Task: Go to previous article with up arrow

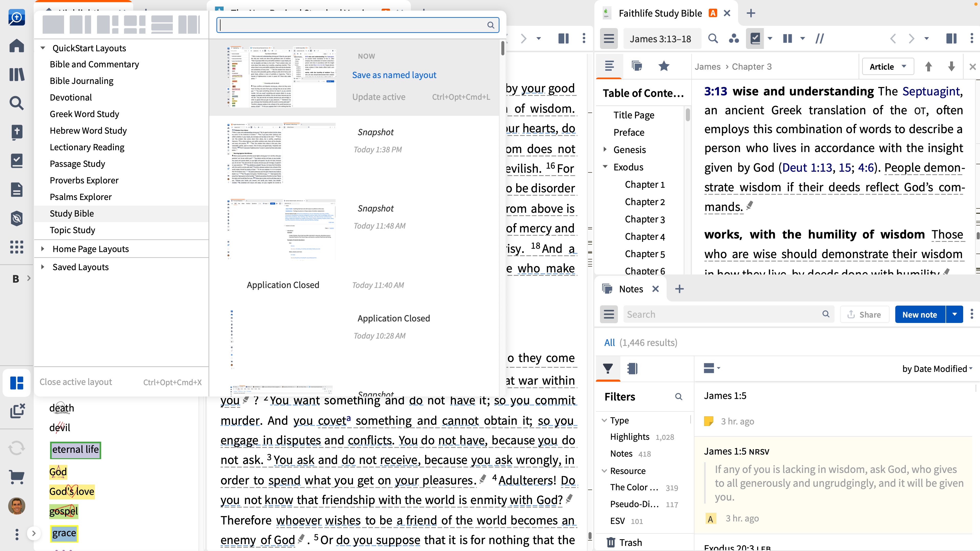Action: point(928,67)
